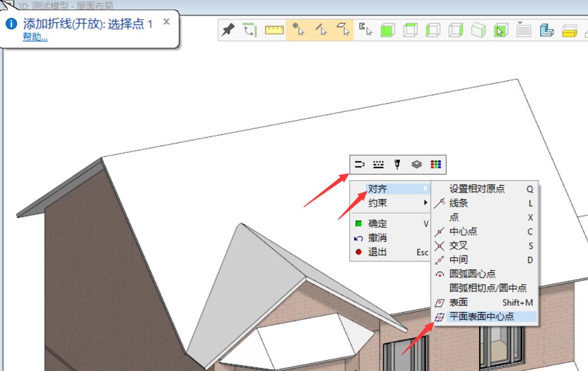Viewport: 588px width, 371px height.
Task: Click the pen tool icon in mini toolbar
Action: 397,164
